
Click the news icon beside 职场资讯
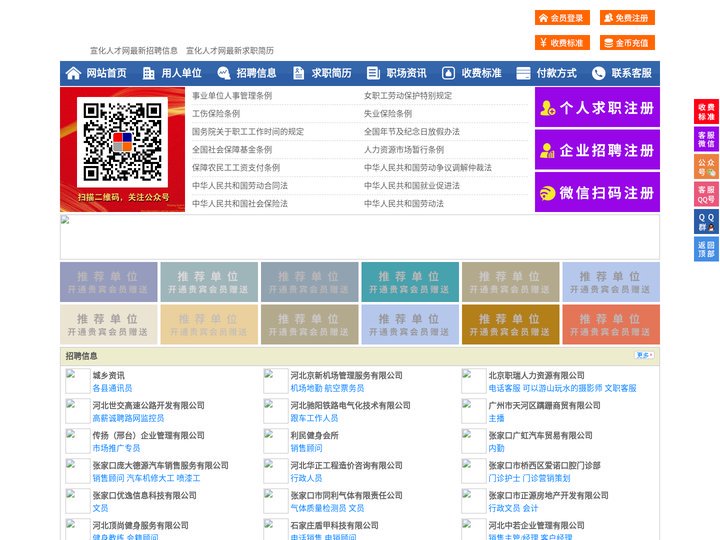click(x=373, y=73)
